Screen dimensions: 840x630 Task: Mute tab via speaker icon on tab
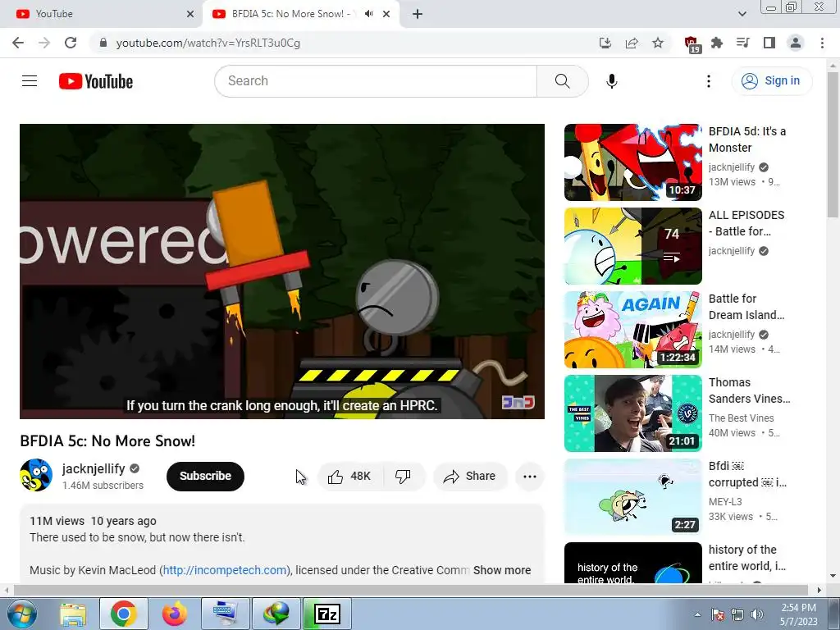click(368, 14)
